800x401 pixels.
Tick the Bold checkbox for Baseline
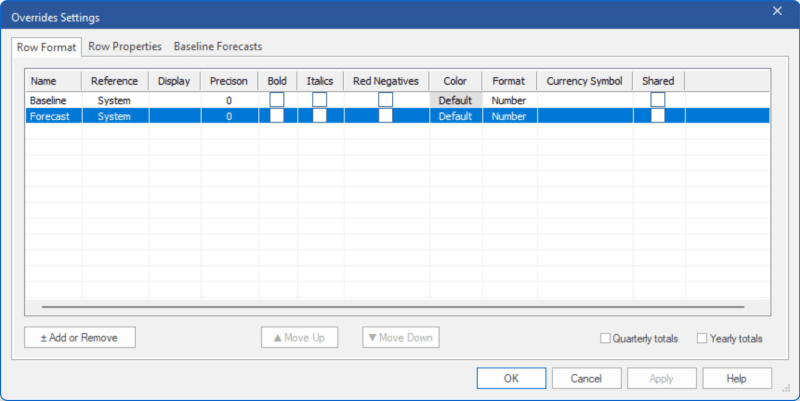tap(277, 99)
